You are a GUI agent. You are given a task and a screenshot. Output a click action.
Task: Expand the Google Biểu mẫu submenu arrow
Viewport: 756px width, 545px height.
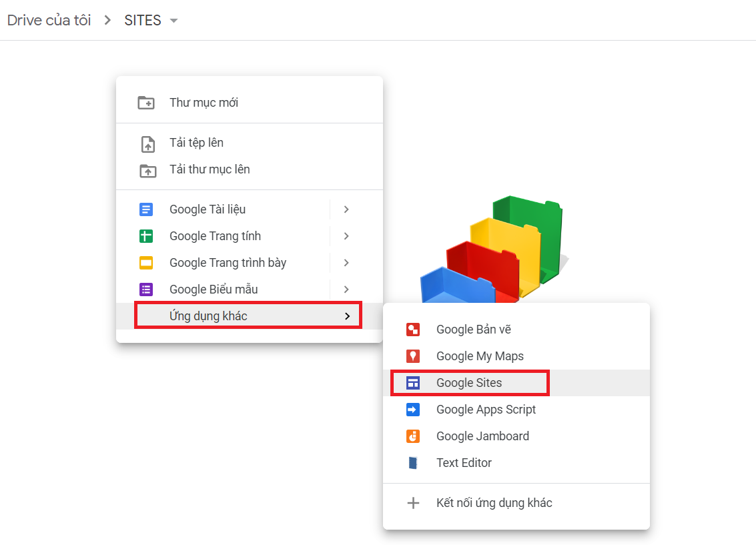[x=346, y=289]
